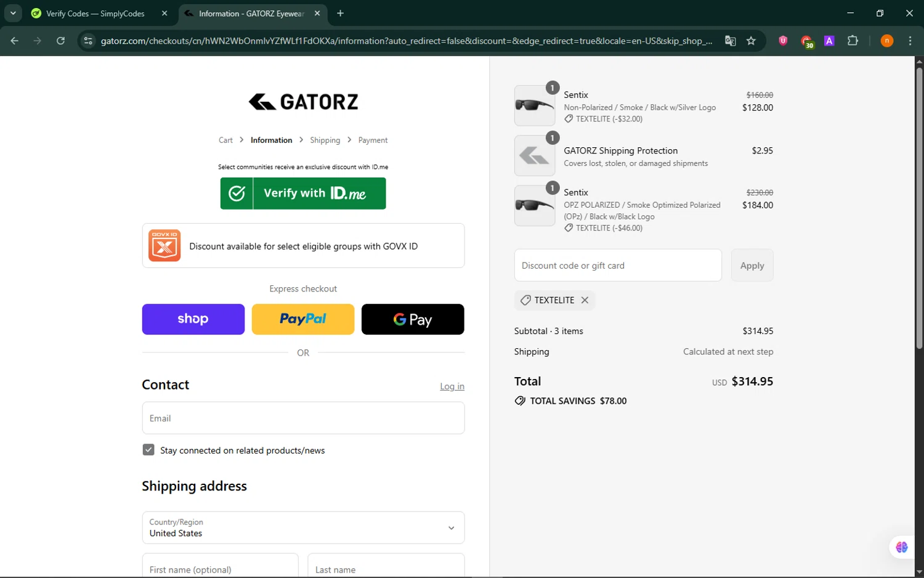Open the red shield extension icon
This screenshot has height=578, width=924.
tap(783, 41)
